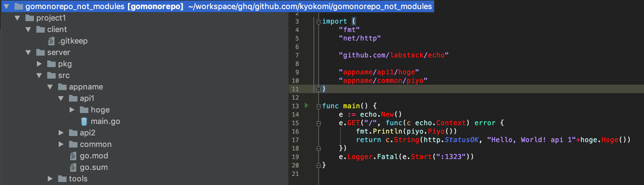Click the "appname/api1/hoge" import path
The image size is (644, 185).
[379, 72]
